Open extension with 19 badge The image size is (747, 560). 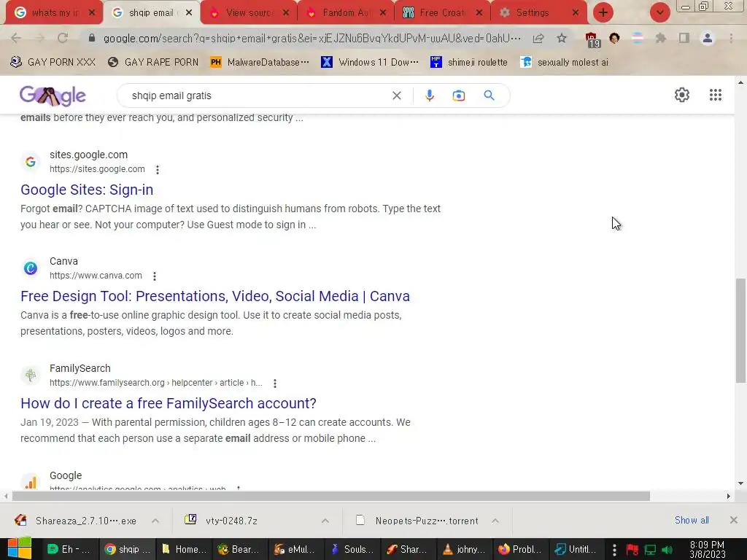coord(592,39)
